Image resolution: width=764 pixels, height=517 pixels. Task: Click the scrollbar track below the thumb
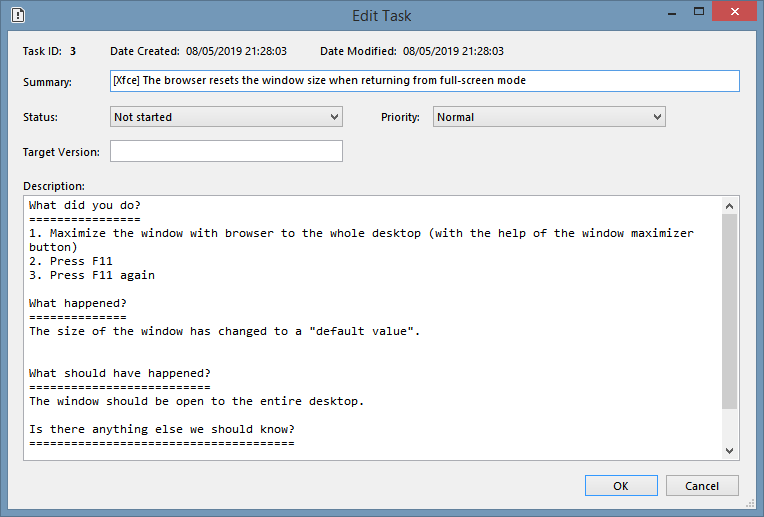[x=729, y=426]
